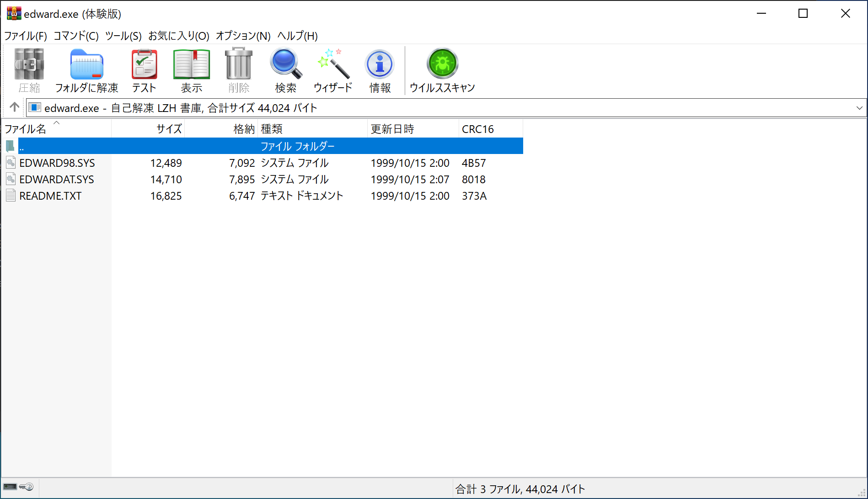Click the EDWARDAT.SYS file icon
This screenshot has width=868, height=499.
click(x=11, y=179)
